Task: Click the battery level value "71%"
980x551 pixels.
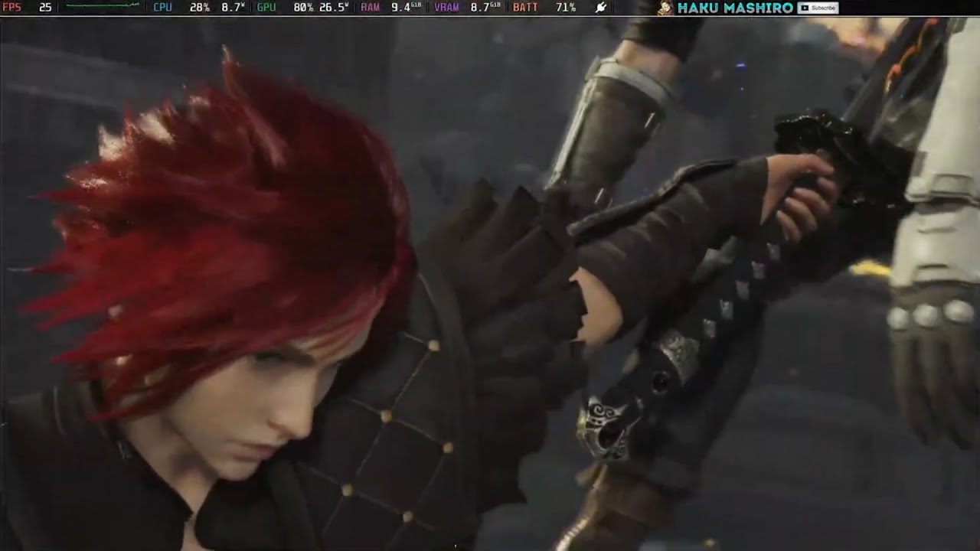Action: [566, 8]
